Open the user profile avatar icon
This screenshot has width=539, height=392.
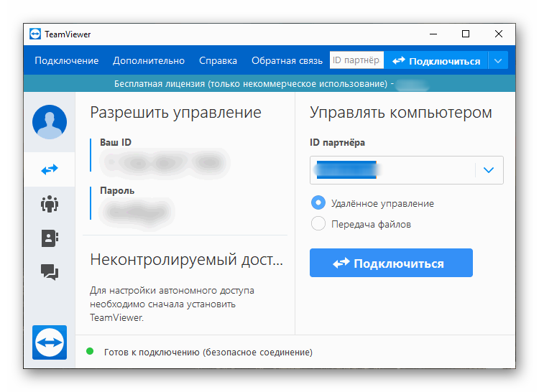click(x=50, y=122)
